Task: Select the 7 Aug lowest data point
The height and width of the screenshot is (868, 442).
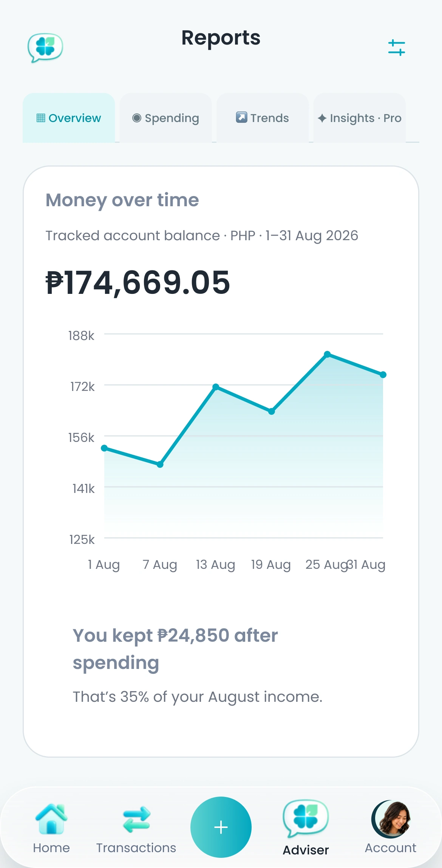Action: [x=160, y=464]
